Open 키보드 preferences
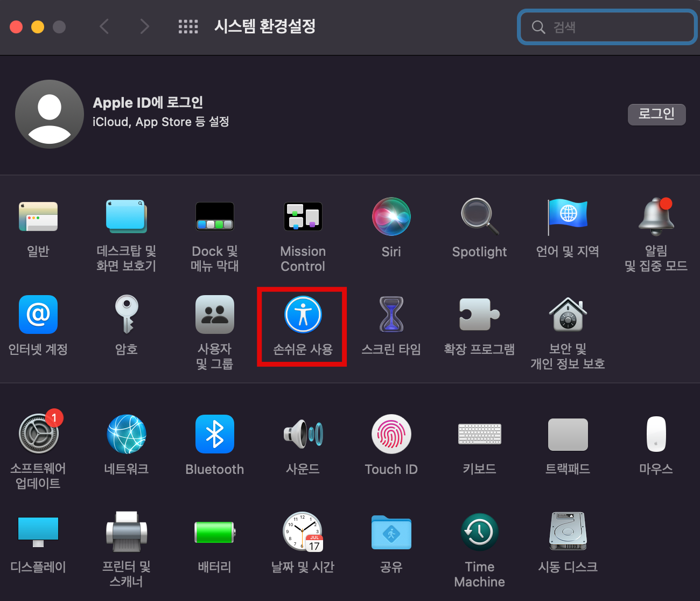Image resolution: width=700 pixels, height=601 pixels. coord(479,434)
